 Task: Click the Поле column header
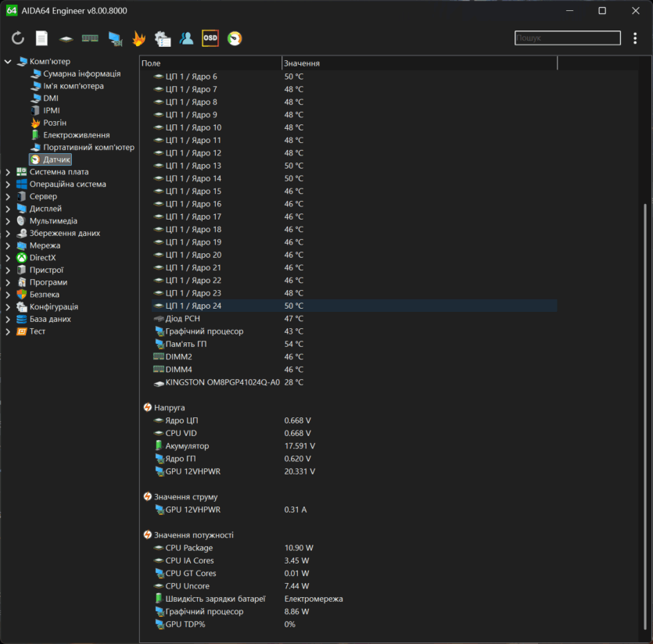(x=210, y=63)
